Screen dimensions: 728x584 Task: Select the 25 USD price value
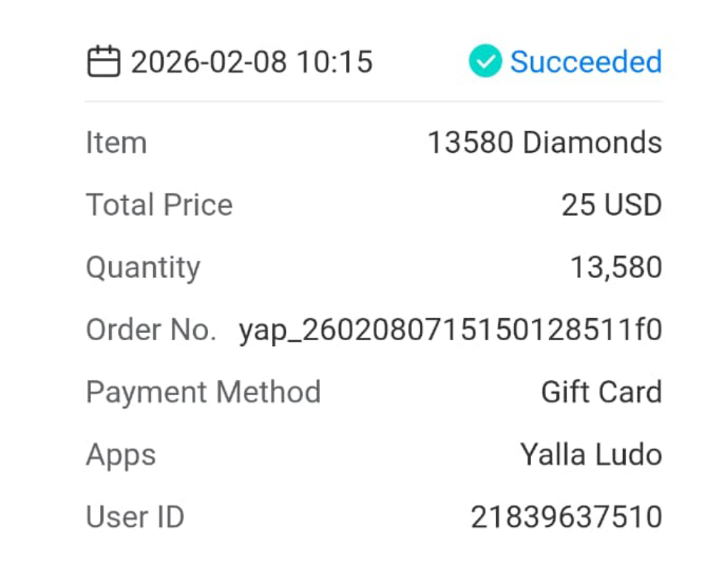[611, 205]
